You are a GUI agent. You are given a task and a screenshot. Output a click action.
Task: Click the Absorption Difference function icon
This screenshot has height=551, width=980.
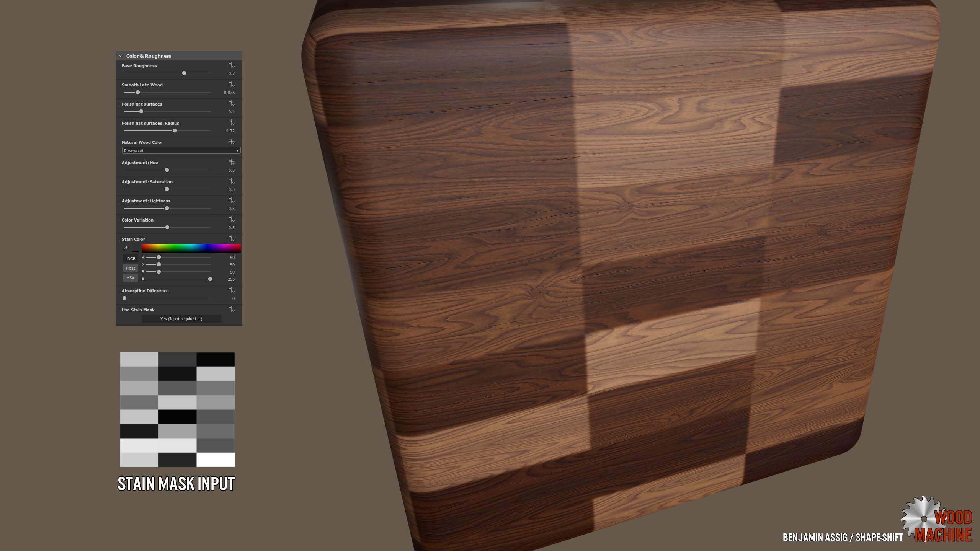[x=231, y=290]
